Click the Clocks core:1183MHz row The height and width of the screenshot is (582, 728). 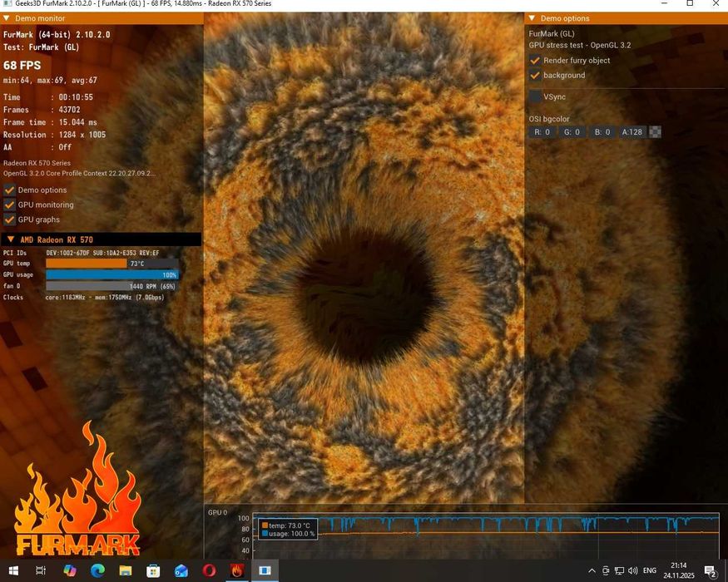(x=83, y=298)
